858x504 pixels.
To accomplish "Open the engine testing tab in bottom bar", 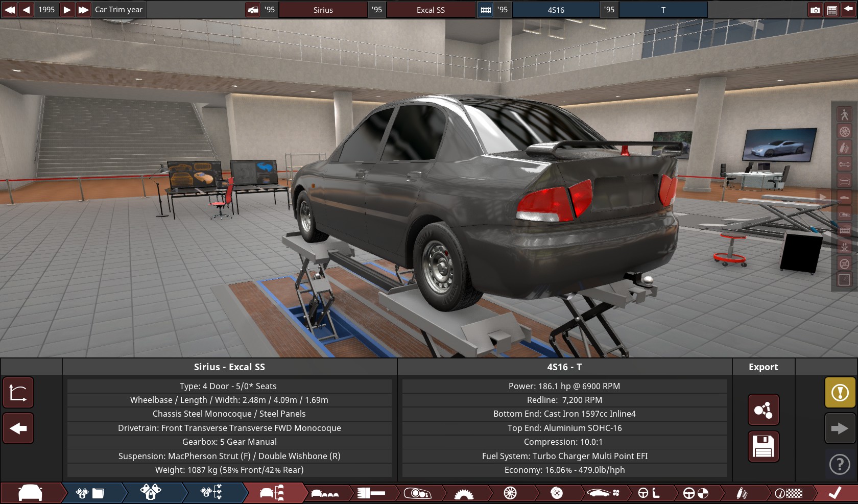I will coord(211,493).
